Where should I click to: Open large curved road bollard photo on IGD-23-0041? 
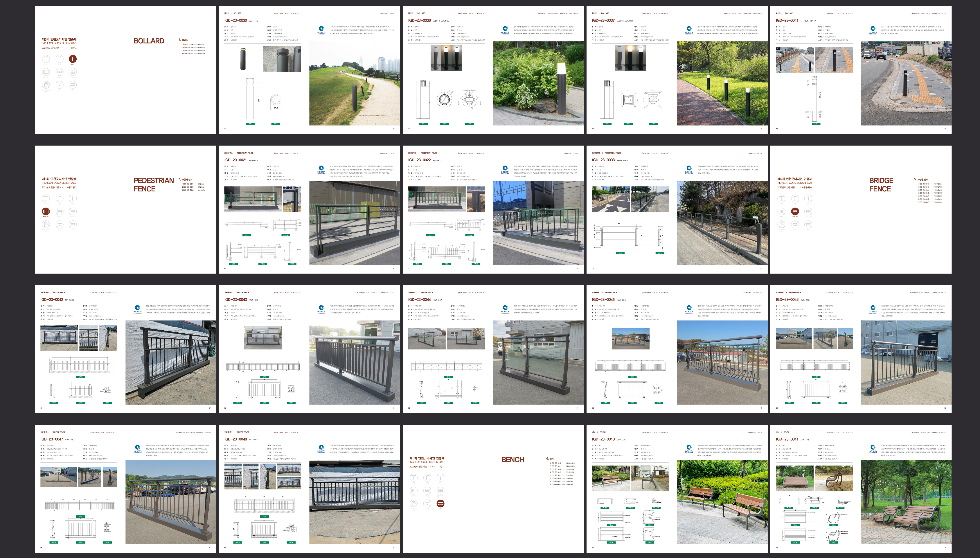pyautogui.click(x=906, y=84)
